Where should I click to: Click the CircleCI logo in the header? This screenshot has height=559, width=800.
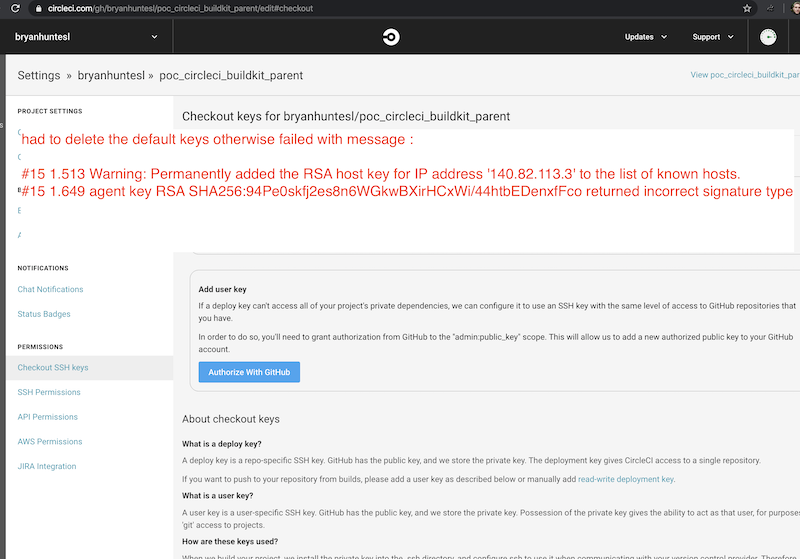pos(391,37)
